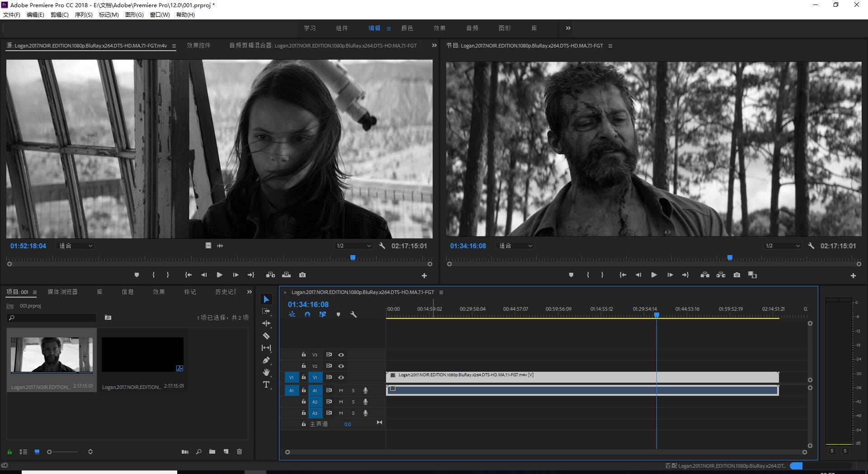Step forward one frame in Source monitor
Image resolution: width=868 pixels, height=474 pixels.
tap(236, 275)
